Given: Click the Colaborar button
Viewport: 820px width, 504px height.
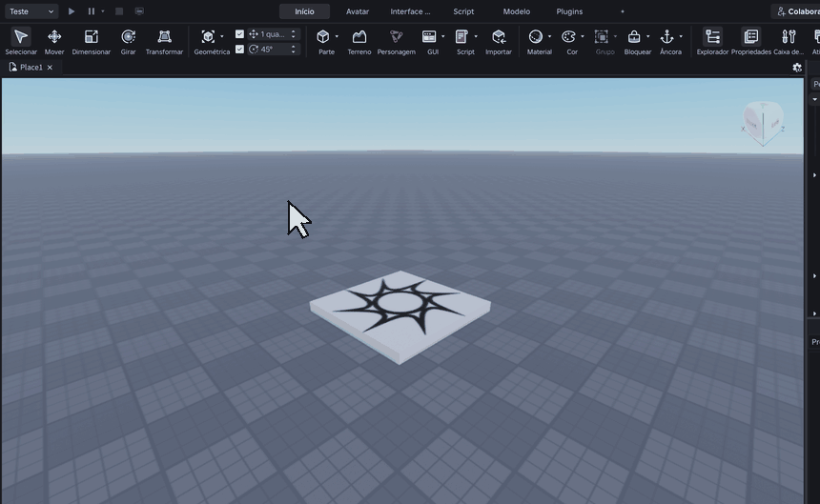Looking at the screenshot, I should click(795, 11).
